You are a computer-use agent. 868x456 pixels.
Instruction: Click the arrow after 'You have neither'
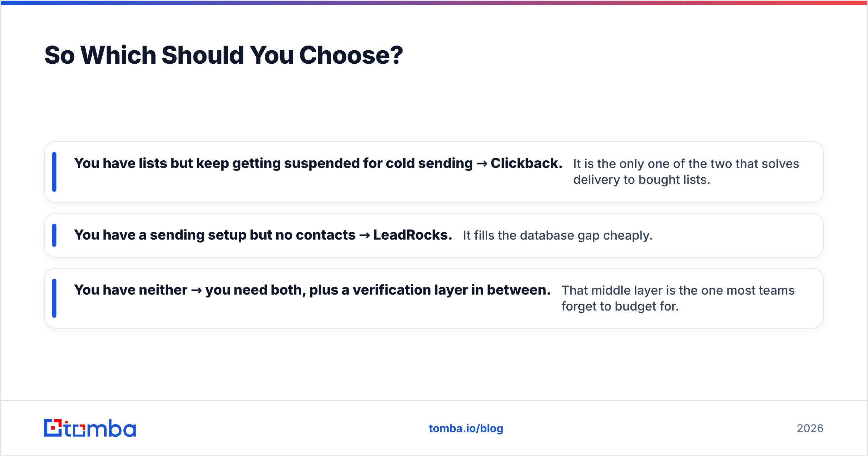(x=196, y=291)
